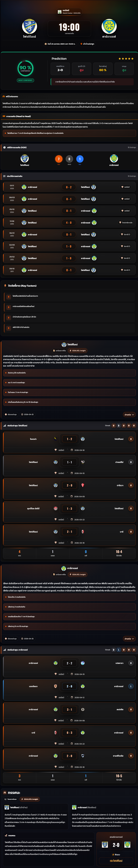Expand อ่านต่อ in the Frosinone analysis section
This screenshot has height=868, width=138.
tap(129, 414)
